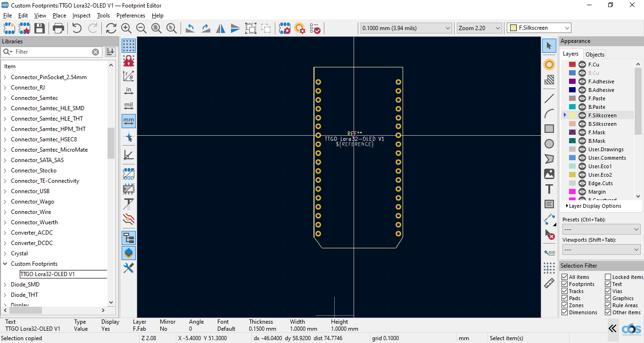This screenshot has height=343, width=644.
Task: Uncheck the Graphics selection filter
Action: [x=608, y=298]
